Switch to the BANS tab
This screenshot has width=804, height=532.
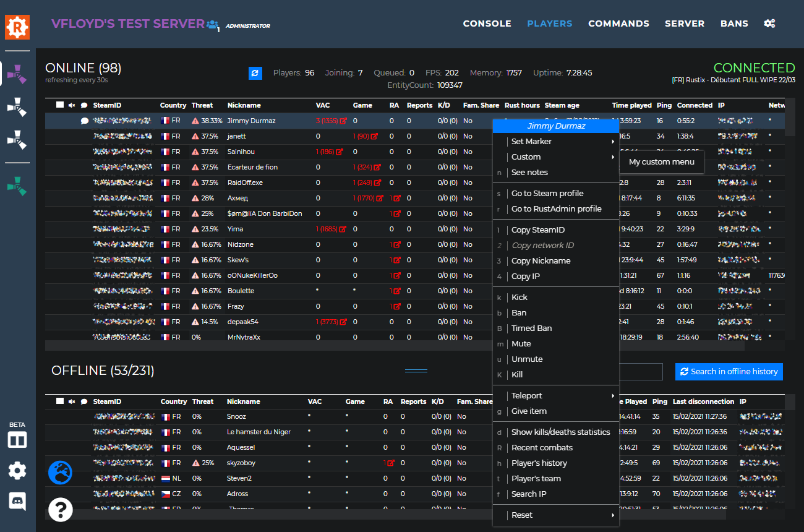(x=734, y=24)
